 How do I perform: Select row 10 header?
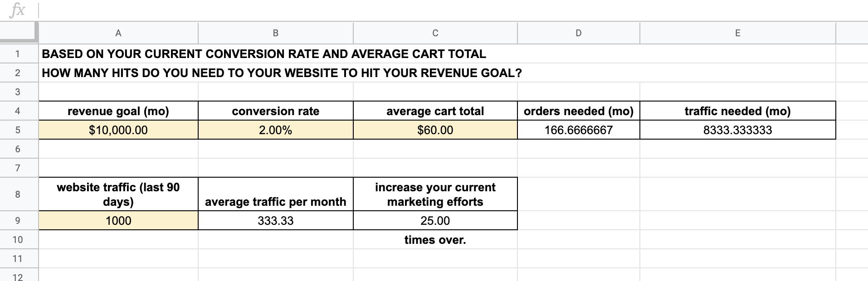(18, 240)
